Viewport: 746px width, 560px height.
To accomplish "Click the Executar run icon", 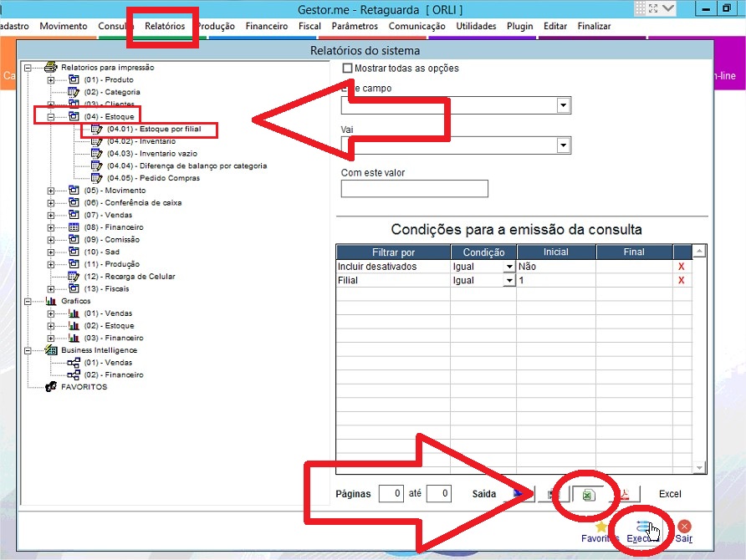I will 642,527.
